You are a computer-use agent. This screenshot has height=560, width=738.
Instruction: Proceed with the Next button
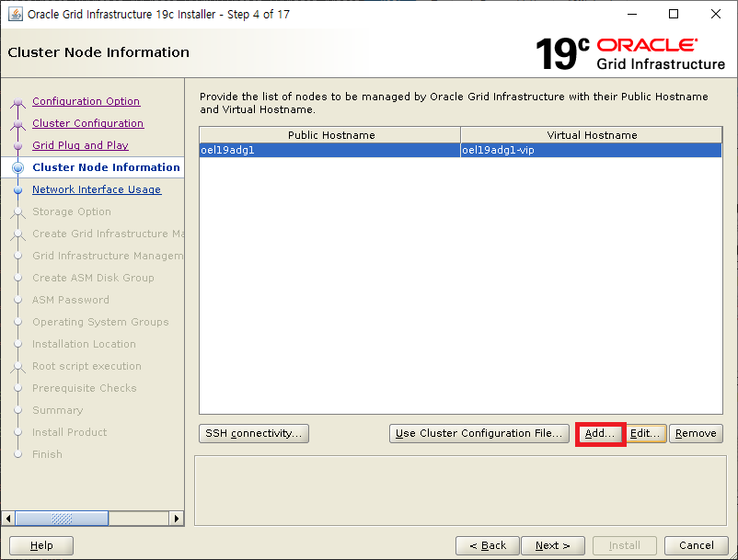click(553, 546)
